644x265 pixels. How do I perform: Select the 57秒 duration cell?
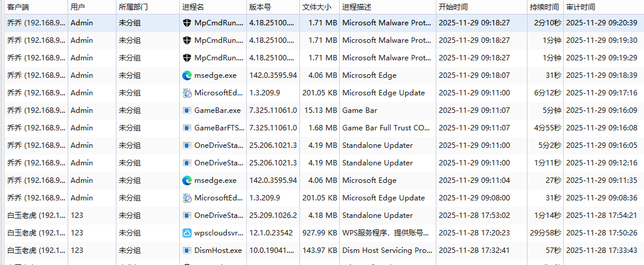click(x=553, y=250)
